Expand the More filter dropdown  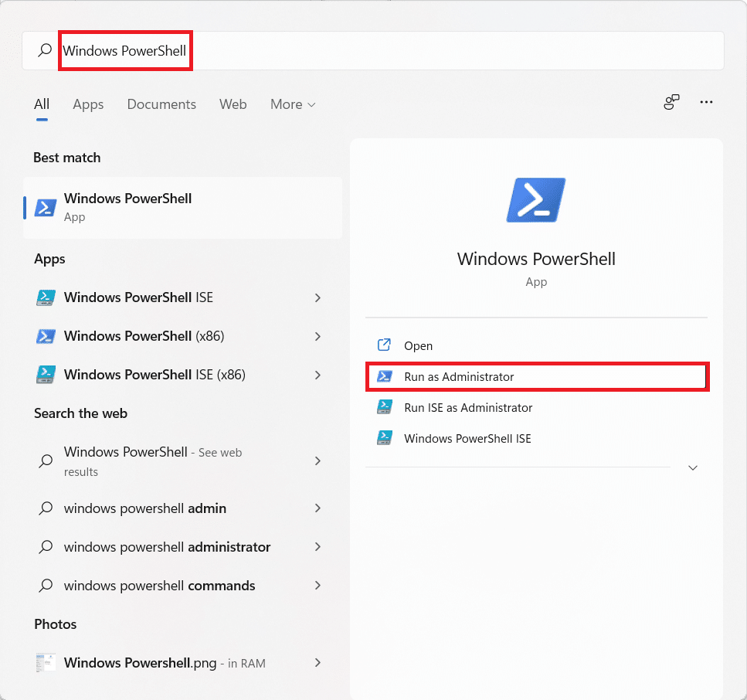(292, 104)
